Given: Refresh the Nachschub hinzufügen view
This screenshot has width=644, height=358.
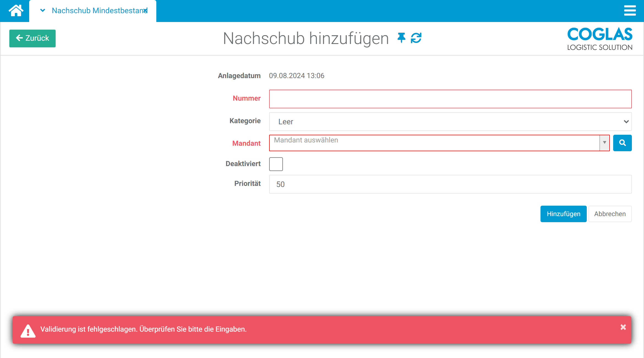Looking at the screenshot, I should tap(416, 38).
